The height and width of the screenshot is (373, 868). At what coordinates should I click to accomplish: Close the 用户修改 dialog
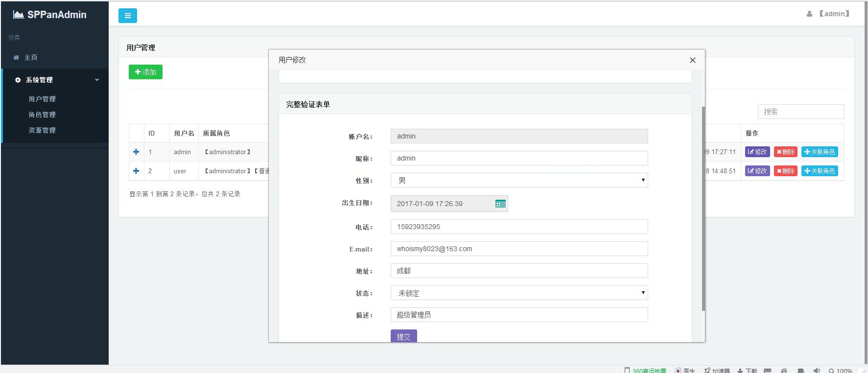(692, 60)
